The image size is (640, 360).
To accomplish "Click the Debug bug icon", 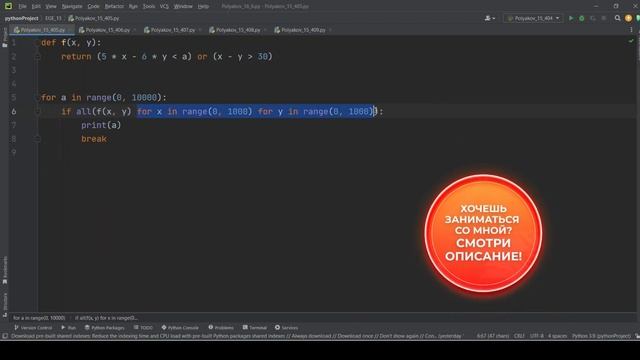I will click(x=582, y=18).
